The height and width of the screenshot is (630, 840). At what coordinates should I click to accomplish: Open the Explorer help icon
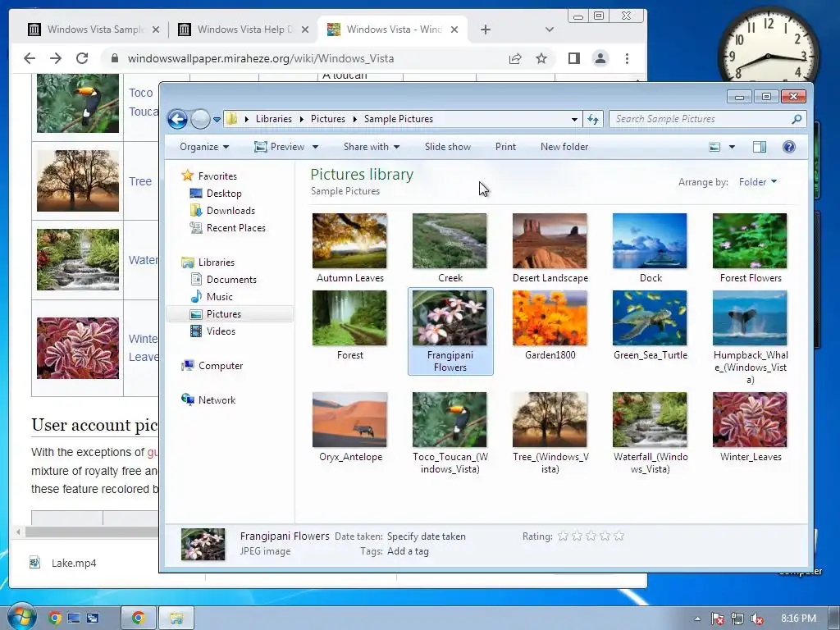point(788,147)
